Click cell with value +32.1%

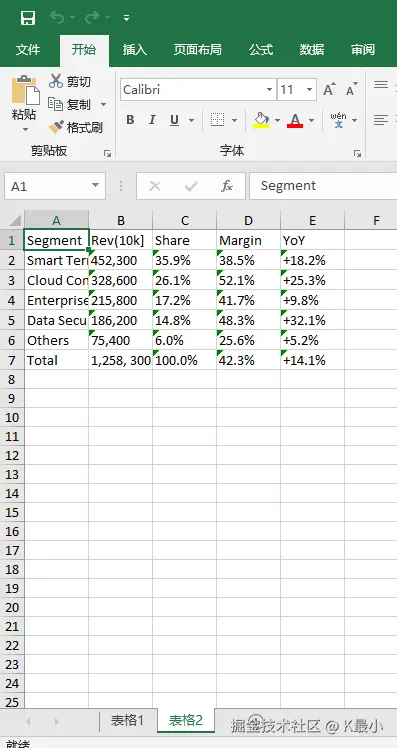coord(313,321)
